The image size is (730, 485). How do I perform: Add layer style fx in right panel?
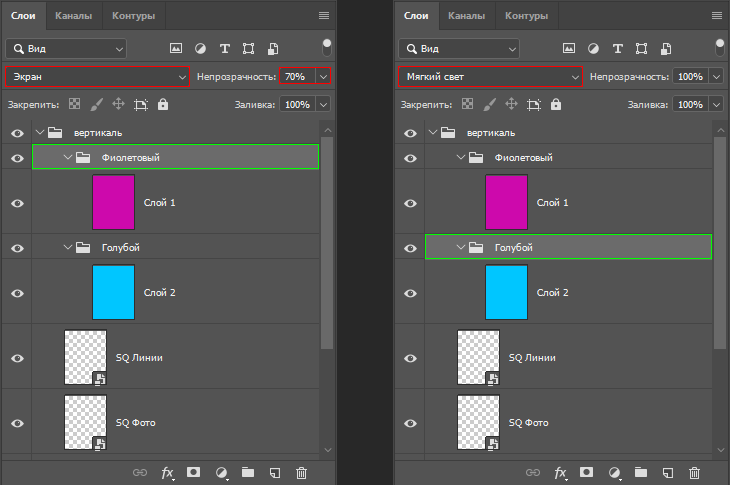[x=561, y=473]
